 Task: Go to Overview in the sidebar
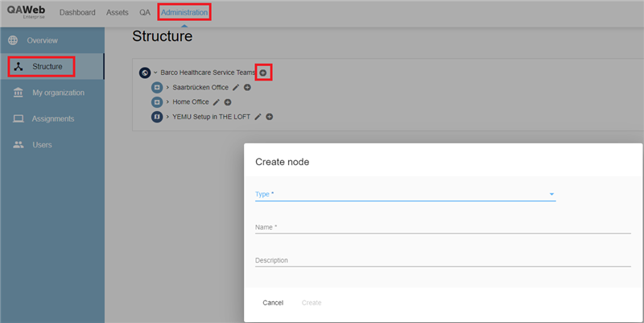point(52,40)
